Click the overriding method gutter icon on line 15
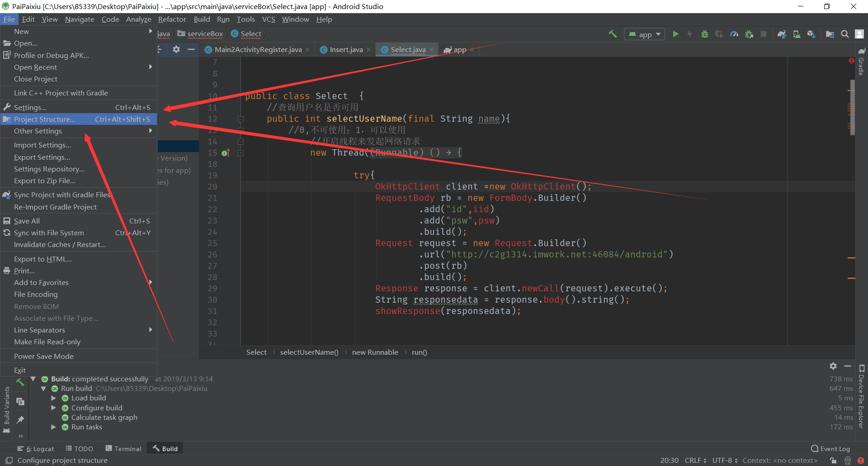This screenshot has width=868, height=466. 226,153
